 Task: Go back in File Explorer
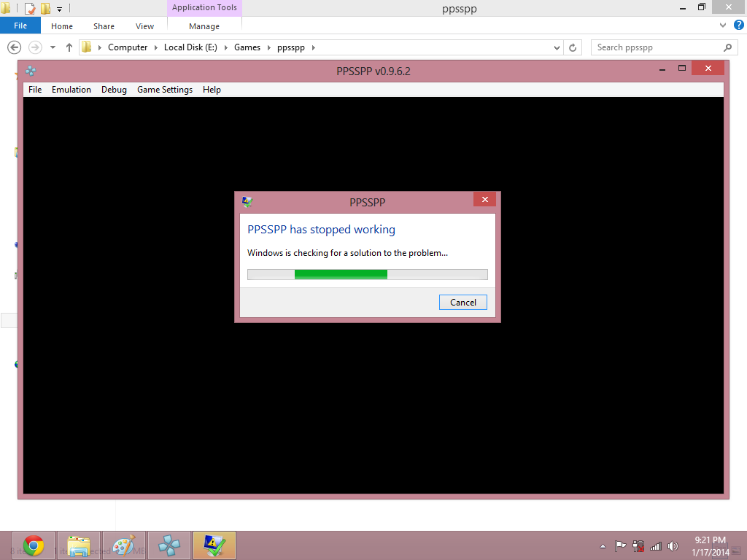[15, 47]
